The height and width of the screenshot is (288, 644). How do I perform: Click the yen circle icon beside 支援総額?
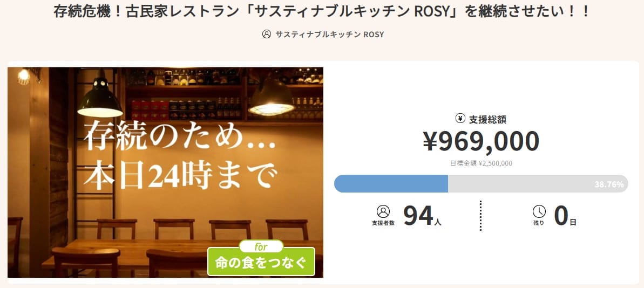pyautogui.click(x=460, y=119)
